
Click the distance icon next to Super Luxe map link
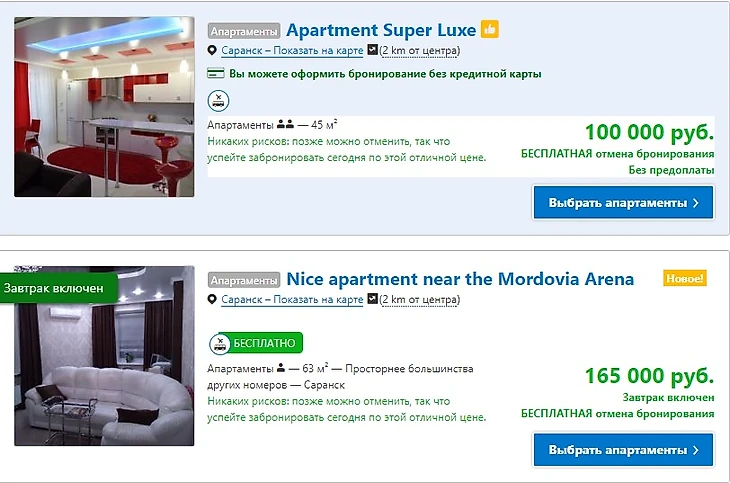372,49
